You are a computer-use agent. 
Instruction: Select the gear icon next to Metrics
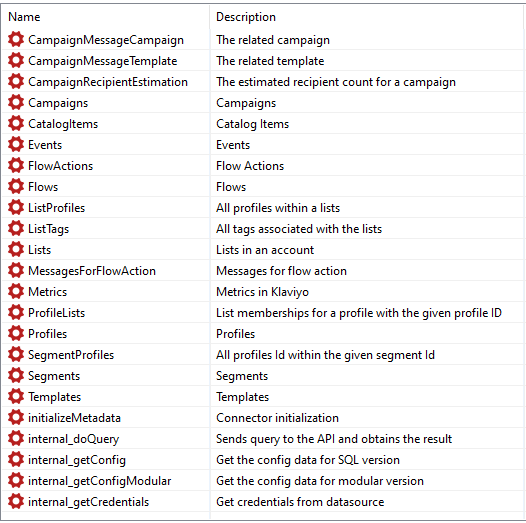(16, 292)
